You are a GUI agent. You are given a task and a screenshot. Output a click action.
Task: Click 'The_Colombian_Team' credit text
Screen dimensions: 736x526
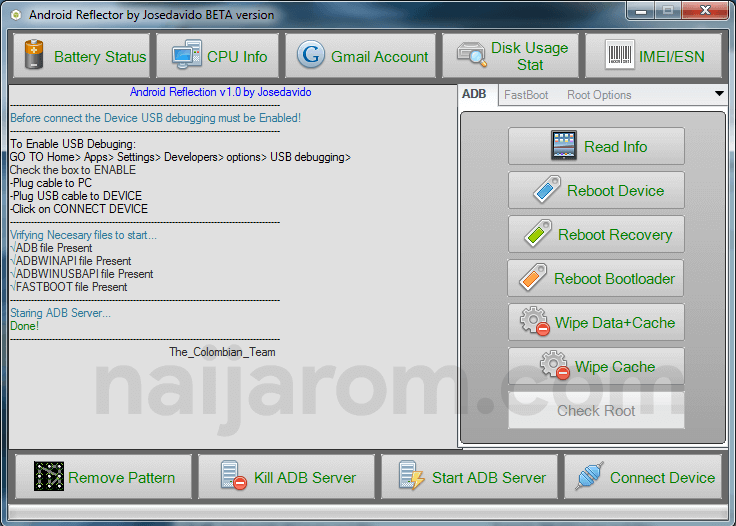point(222,352)
